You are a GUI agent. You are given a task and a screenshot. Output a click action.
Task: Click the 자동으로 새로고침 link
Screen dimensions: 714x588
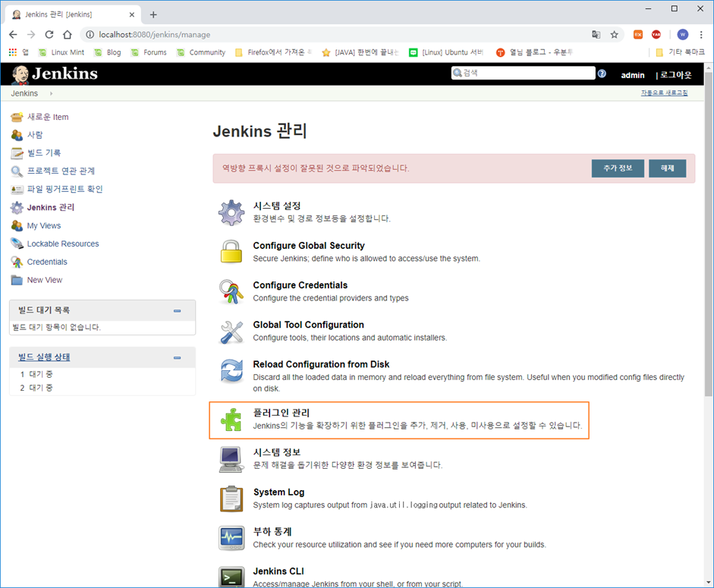[x=664, y=93]
